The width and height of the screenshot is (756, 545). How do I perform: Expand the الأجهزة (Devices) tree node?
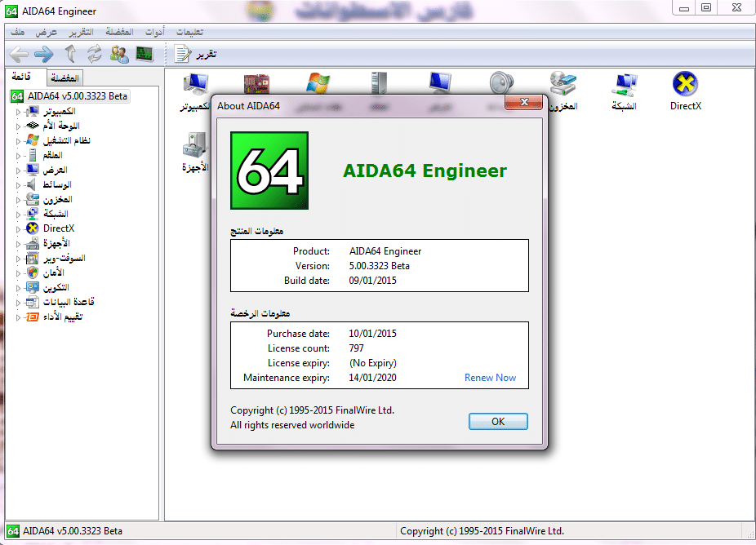tap(18, 244)
